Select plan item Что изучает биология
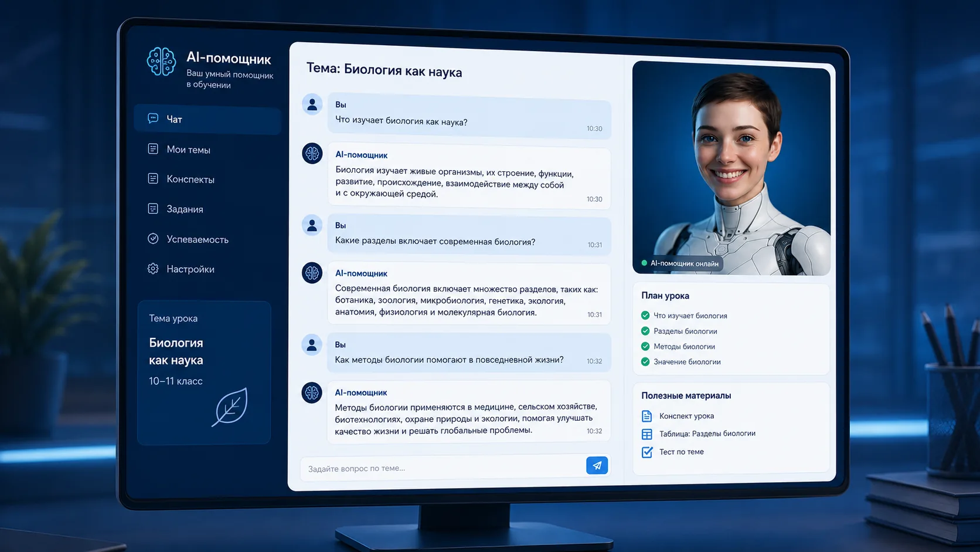The height and width of the screenshot is (552, 980). coord(690,316)
